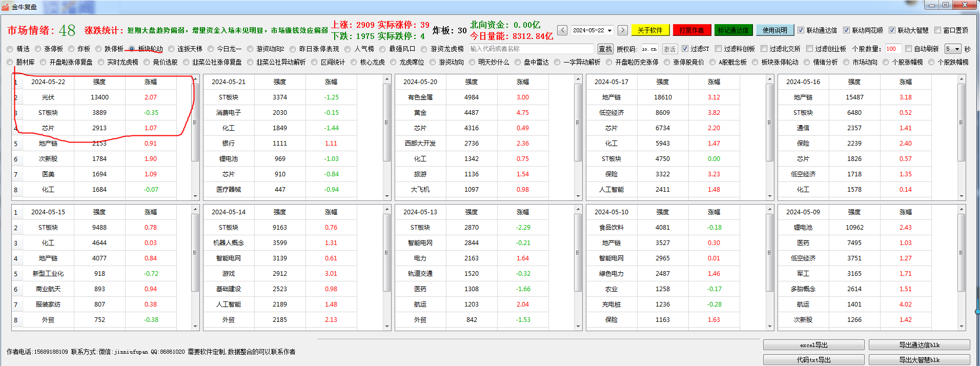980x366 pixels.
Task: Click the 个股数量 field showing 100
Action: pos(893,49)
